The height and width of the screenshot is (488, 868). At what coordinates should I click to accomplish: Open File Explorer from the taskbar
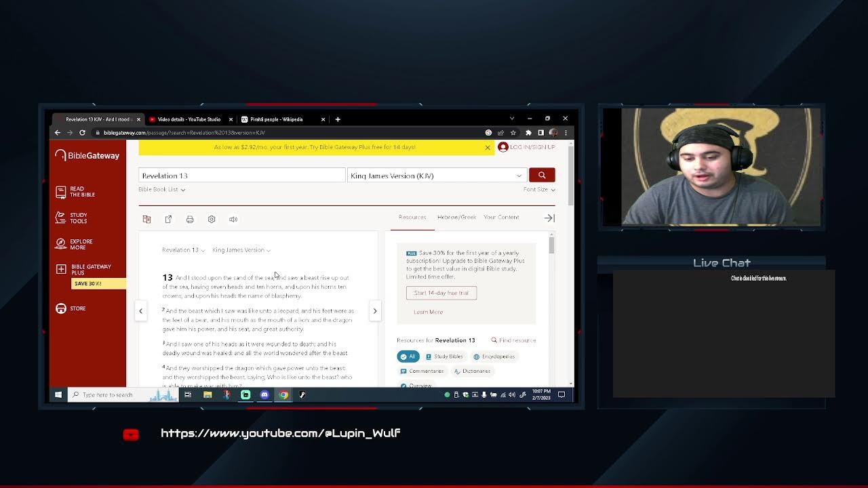(x=208, y=394)
